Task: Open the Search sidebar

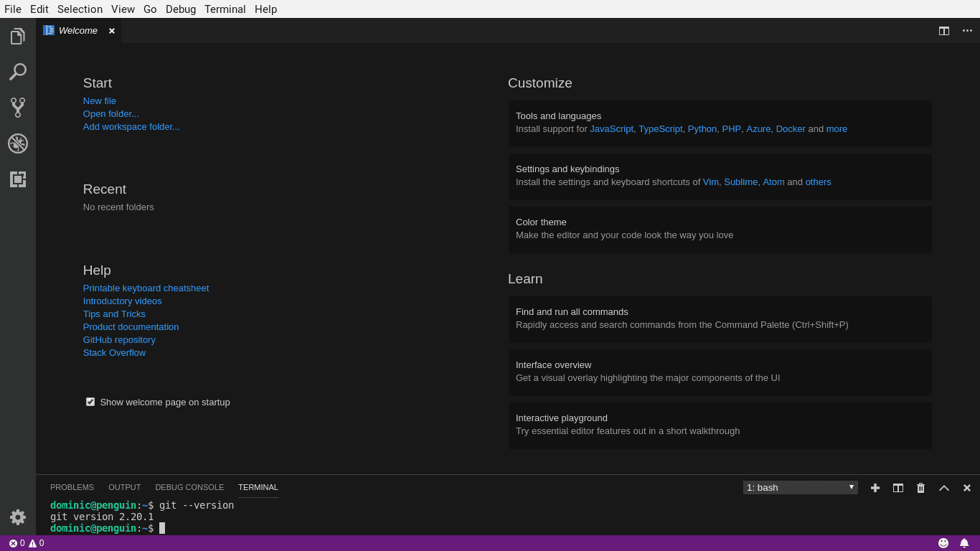Action: (x=17, y=72)
